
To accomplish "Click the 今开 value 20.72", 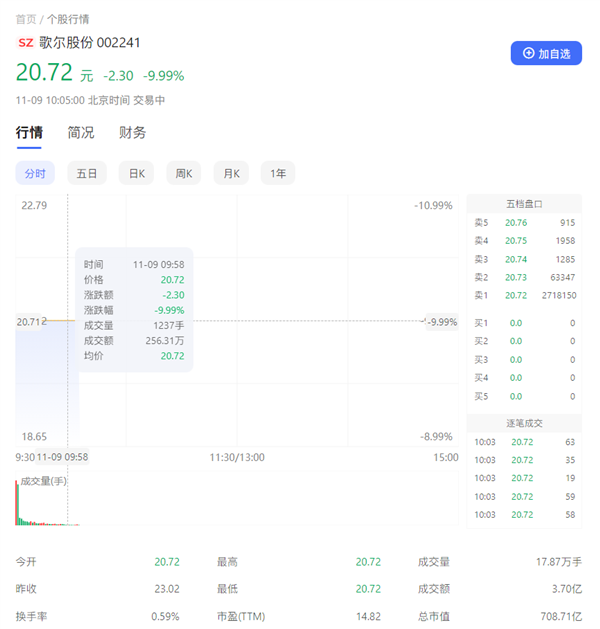I will point(167,562).
